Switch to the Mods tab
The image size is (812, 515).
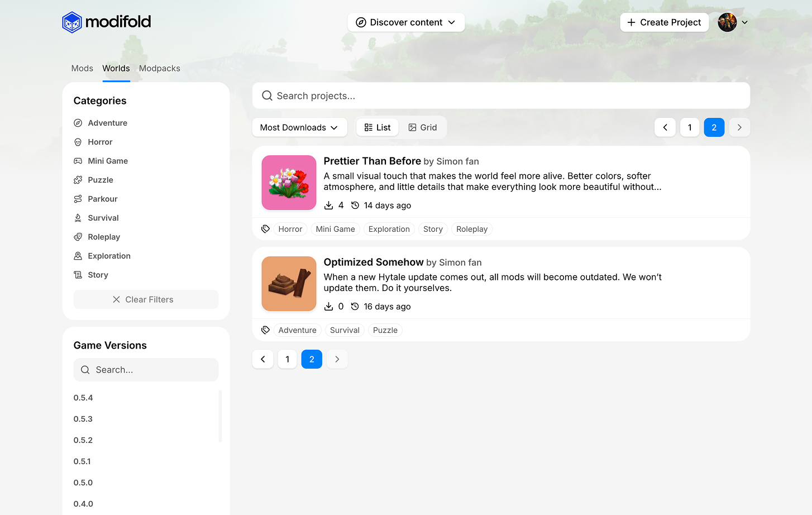click(x=82, y=68)
